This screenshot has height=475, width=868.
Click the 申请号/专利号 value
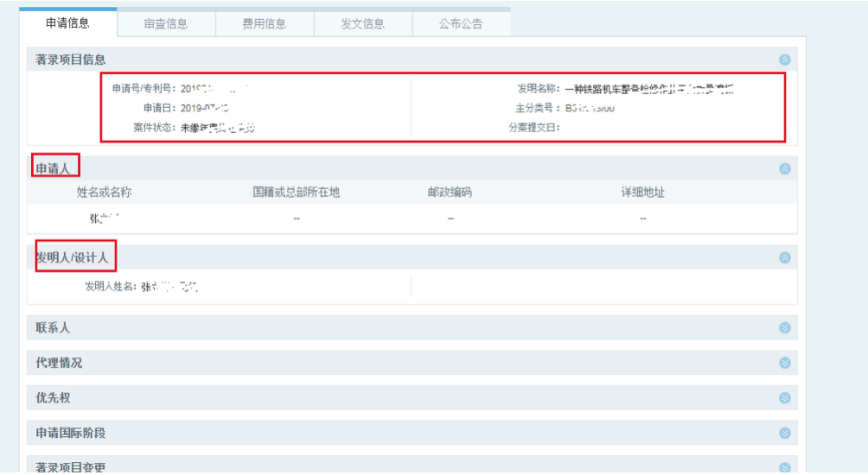coord(214,88)
